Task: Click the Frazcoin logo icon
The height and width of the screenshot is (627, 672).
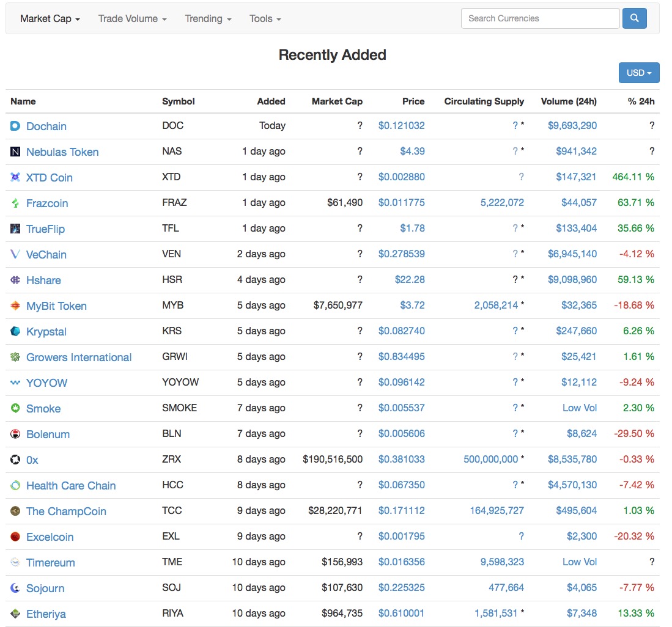Action: point(15,203)
